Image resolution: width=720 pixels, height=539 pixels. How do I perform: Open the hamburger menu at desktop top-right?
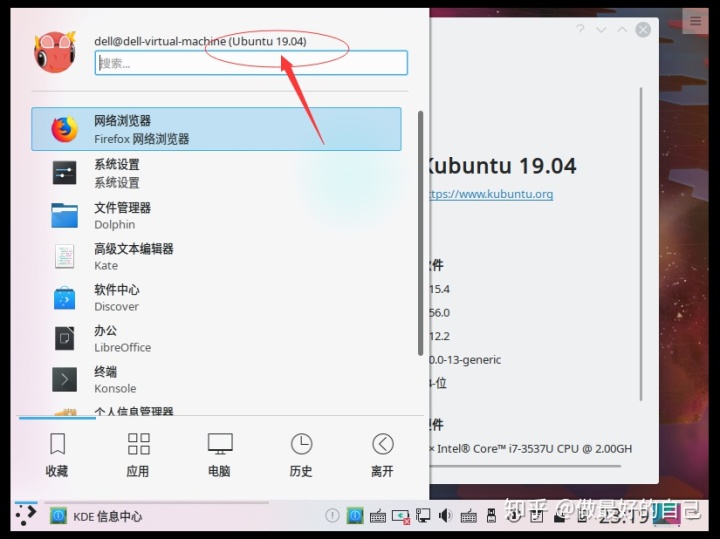695,21
